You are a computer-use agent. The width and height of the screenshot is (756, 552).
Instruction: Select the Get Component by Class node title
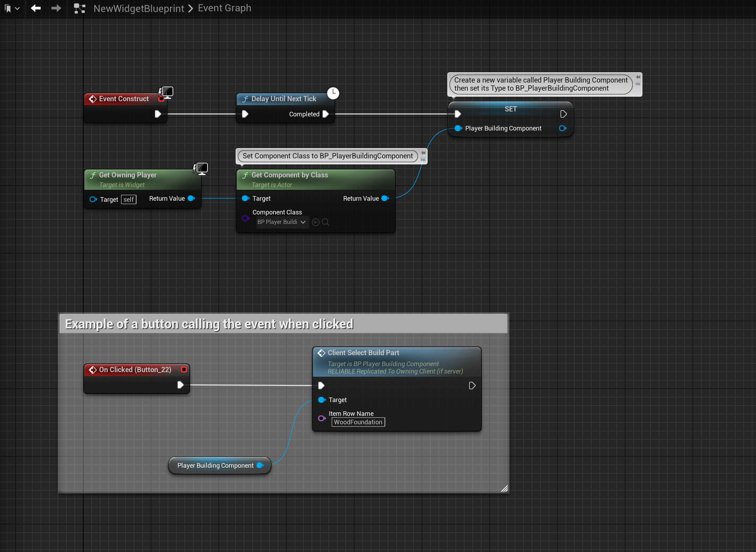coord(290,175)
